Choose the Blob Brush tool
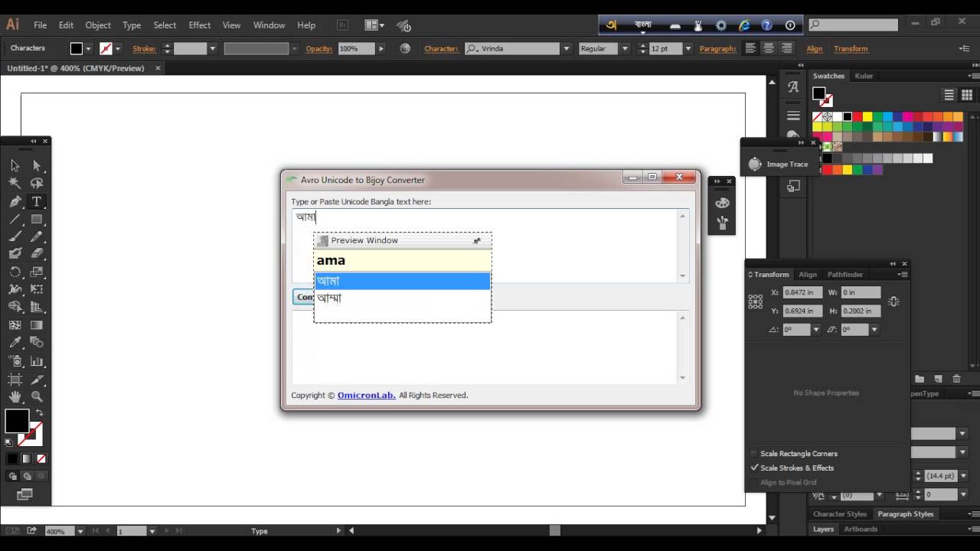This screenshot has width=980, height=551. tap(15, 254)
